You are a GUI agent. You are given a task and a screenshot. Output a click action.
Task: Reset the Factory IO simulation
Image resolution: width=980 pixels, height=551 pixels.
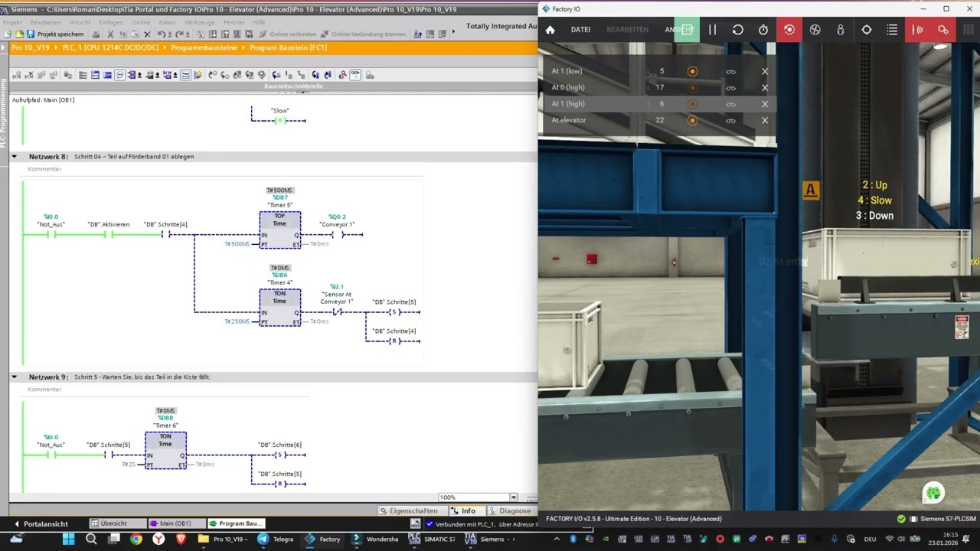(x=737, y=30)
